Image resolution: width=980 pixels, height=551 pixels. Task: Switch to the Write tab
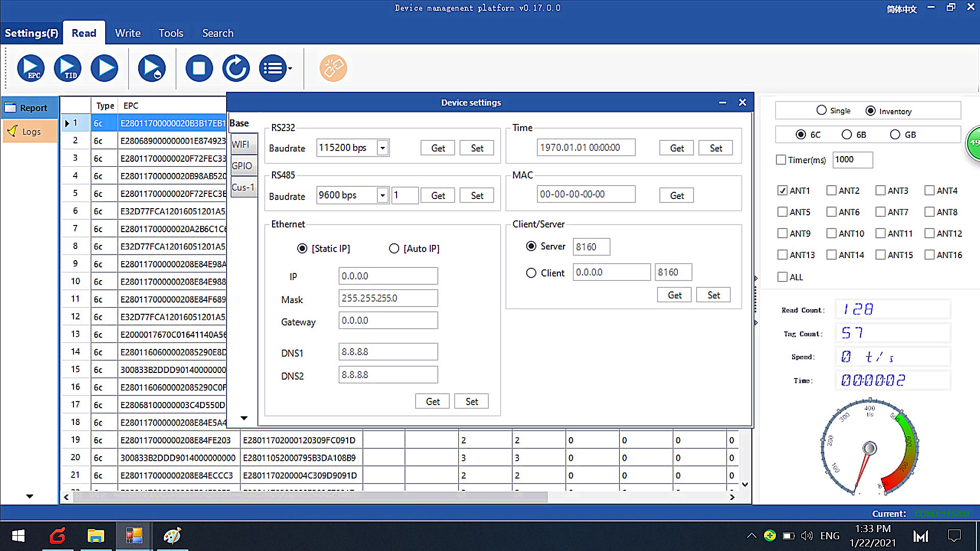[x=128, y=32]
